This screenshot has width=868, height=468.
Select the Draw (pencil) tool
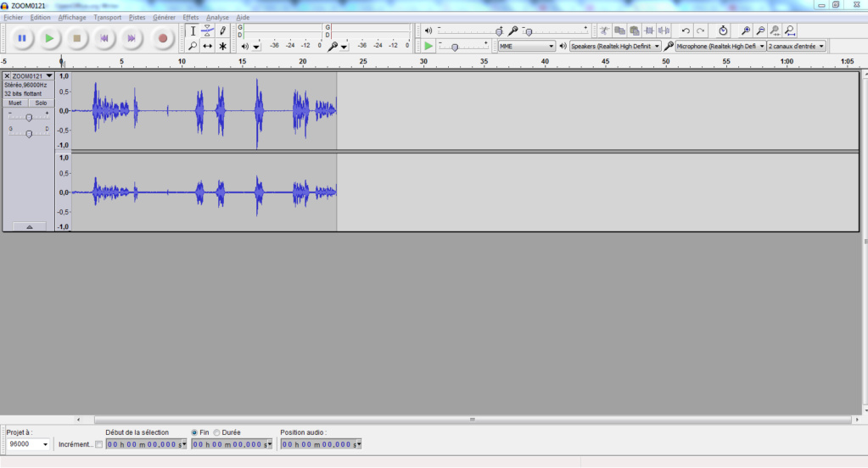(x=222, y=31)
